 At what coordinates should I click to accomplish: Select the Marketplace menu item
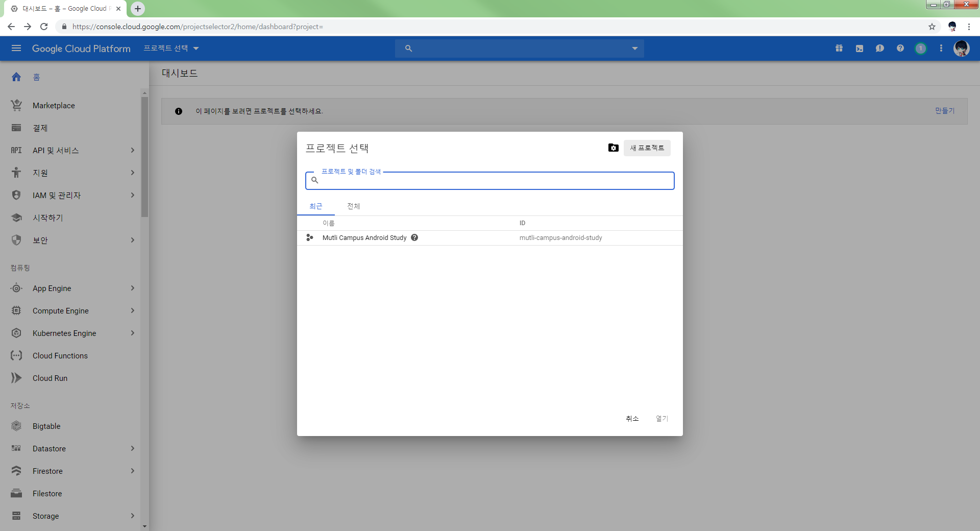[70, 105]
